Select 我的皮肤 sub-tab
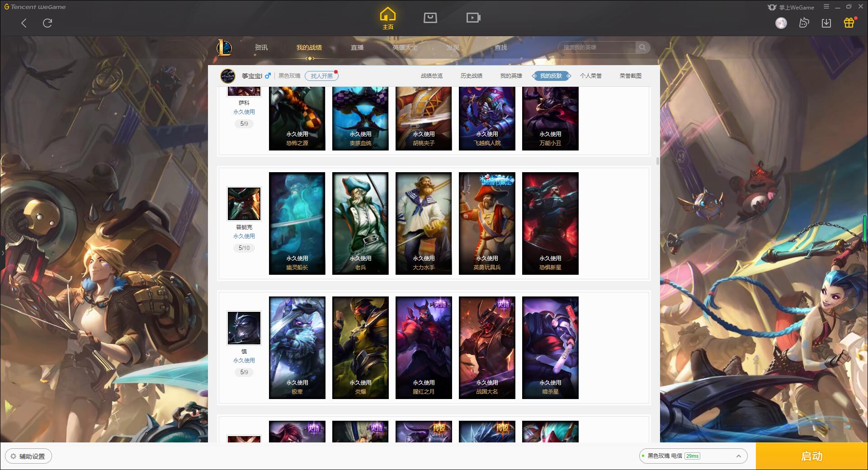Viewport: 868px width, 470px height. [551, 76]
